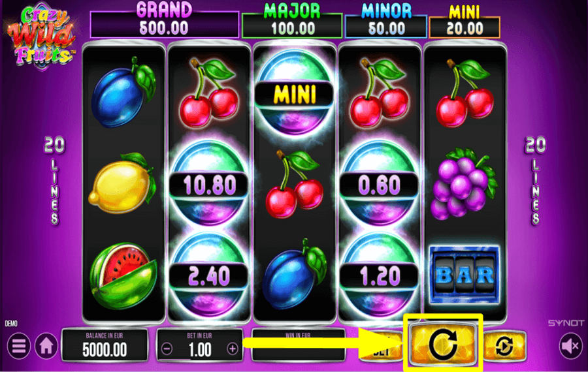Viewport: 588px width, 372px height.
Task: Click the balance 5000.00 display
Action: tap(105, 345)
